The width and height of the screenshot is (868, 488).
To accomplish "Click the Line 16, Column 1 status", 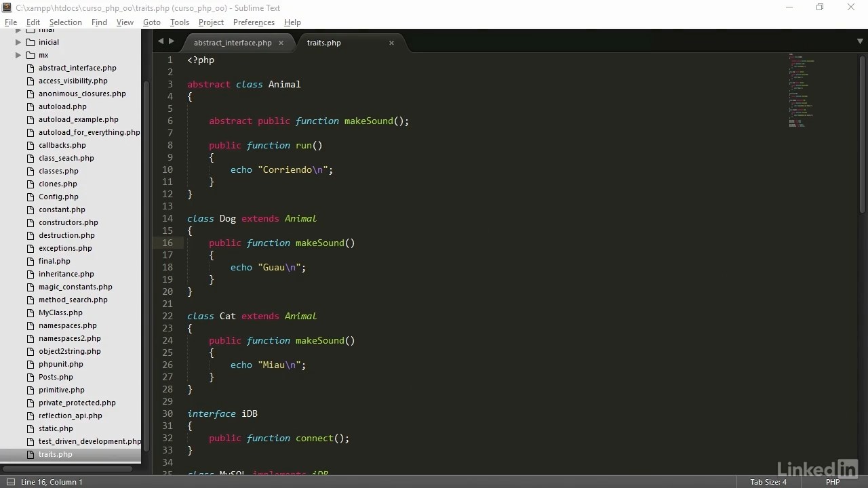I will [52, 482].
